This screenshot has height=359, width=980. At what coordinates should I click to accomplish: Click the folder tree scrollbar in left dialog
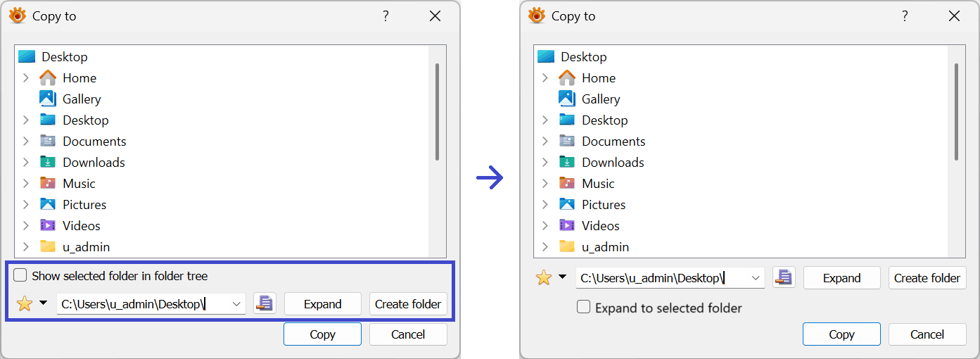click(x=437, y=112)
